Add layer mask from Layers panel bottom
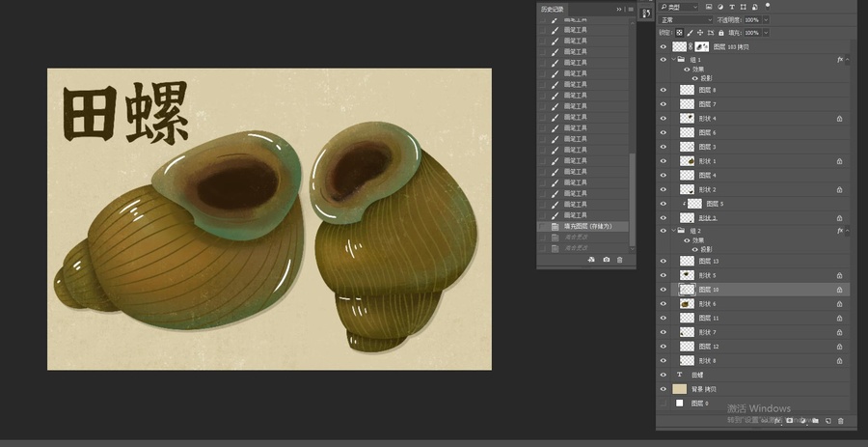 pyautogui.click(x=790, y=421)
